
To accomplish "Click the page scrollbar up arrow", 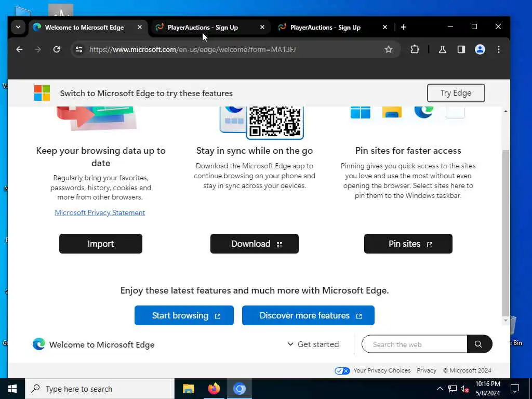I will point(506,111).
